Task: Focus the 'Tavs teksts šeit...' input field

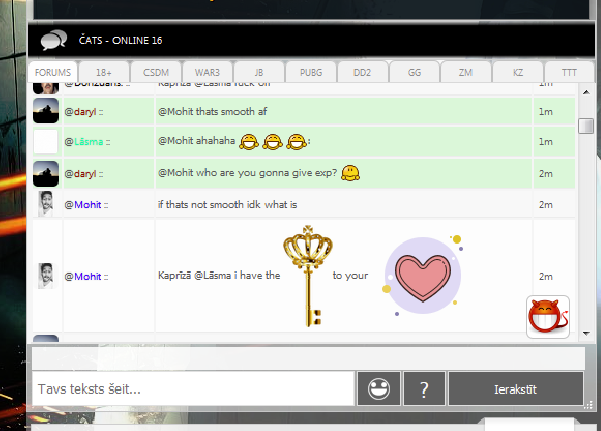Action: pos(193,388)
